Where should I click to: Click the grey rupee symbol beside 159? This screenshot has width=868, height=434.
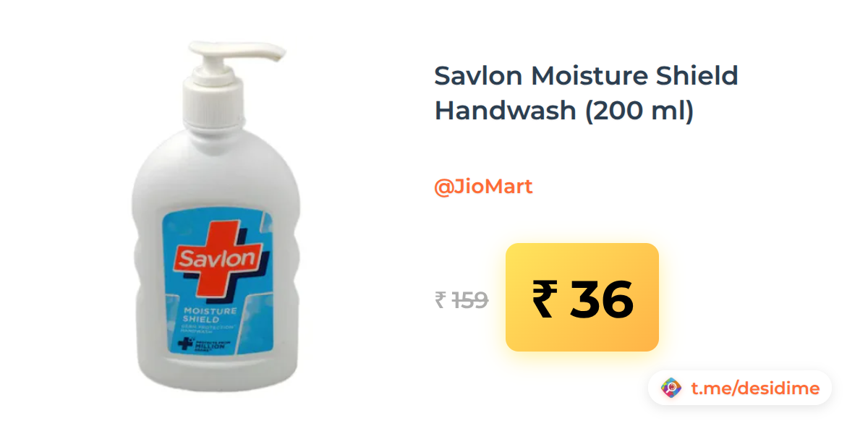440,299
